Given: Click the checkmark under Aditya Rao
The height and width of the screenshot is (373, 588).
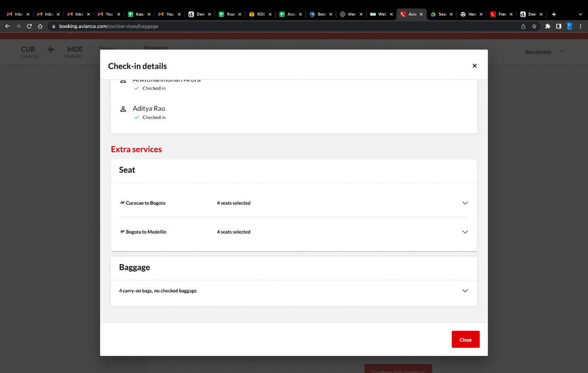Looking at the screenshot, I should tap(137, 117).
